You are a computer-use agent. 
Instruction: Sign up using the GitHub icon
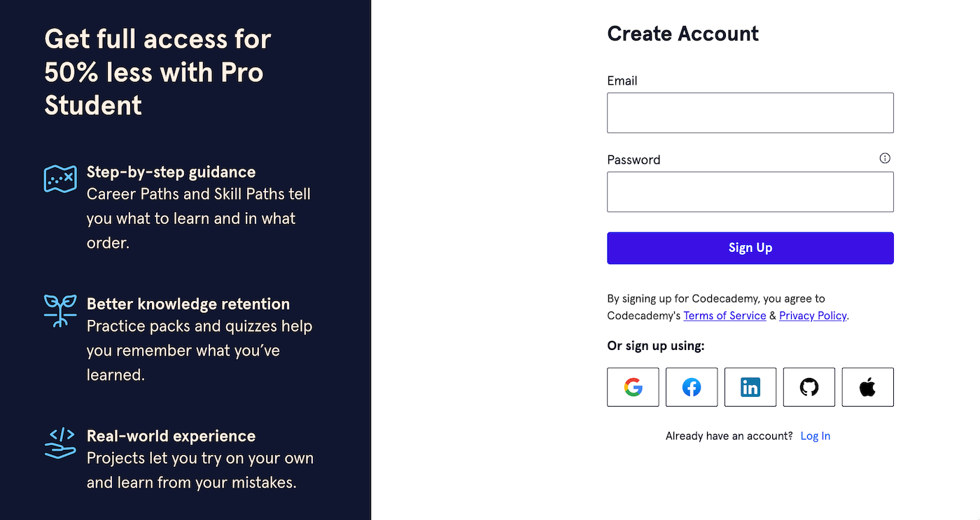(x=809, y=386)
